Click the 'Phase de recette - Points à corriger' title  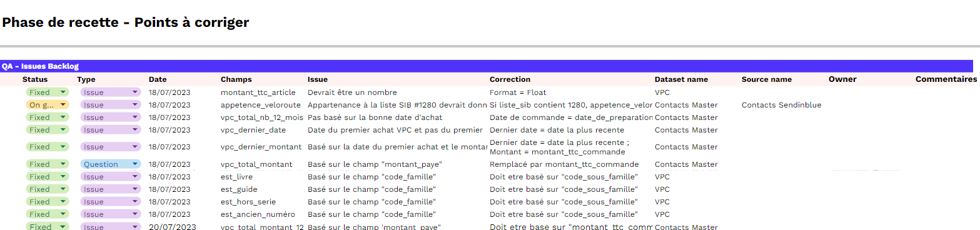click(x=126, y=22)
